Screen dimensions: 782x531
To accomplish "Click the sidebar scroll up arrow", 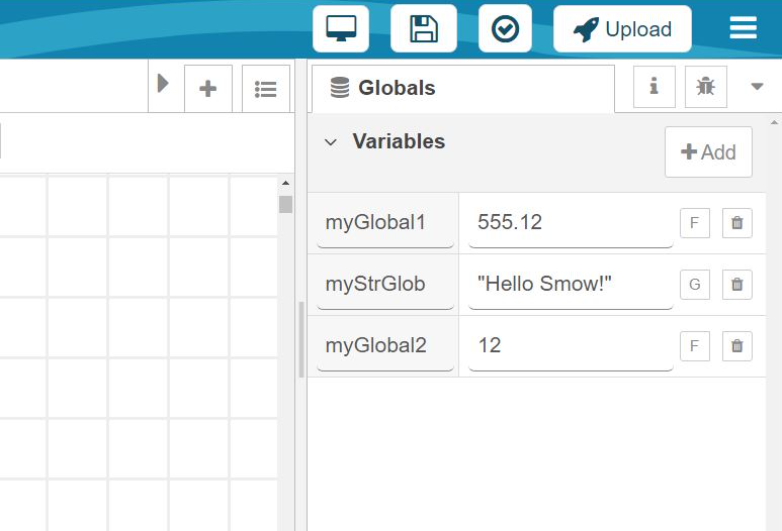I will pyautogui.click(x=774, y=122).
